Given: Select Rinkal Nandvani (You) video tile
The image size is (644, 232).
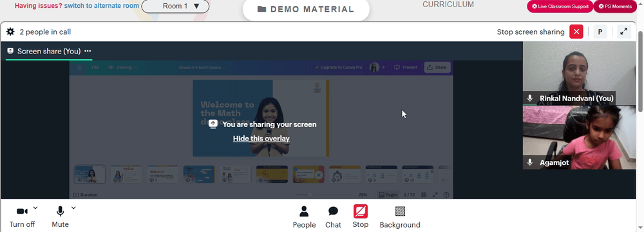Looking at the screenshot, I should [579, 73].
